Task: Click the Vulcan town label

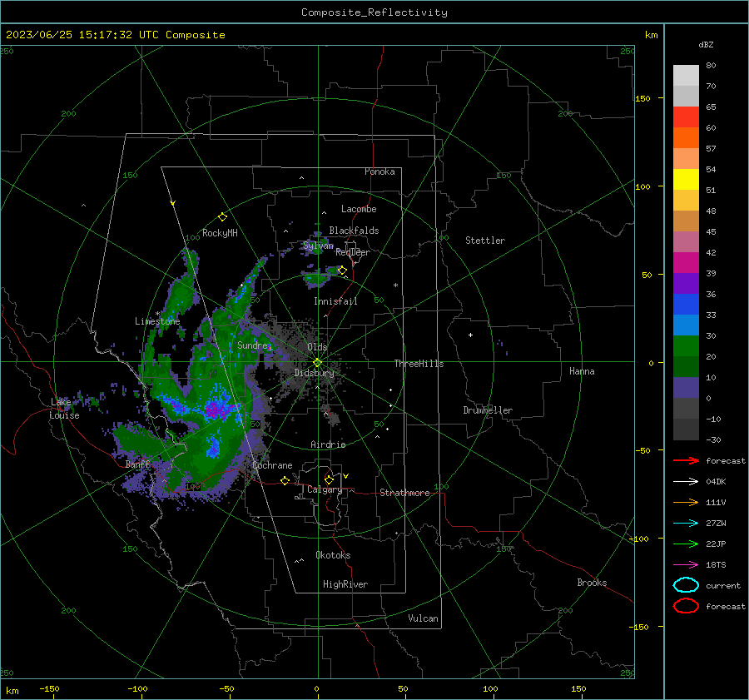Action: tap(423, 618)
